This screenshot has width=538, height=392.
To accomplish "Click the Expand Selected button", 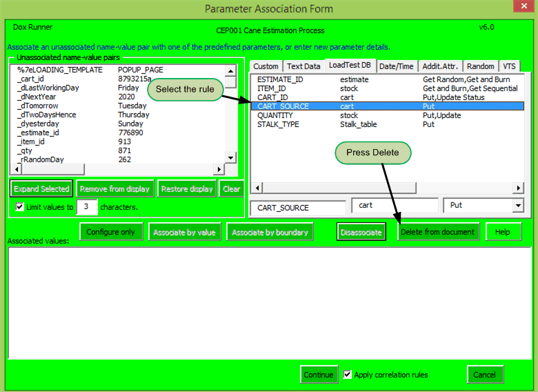I will tap(41, 189).
